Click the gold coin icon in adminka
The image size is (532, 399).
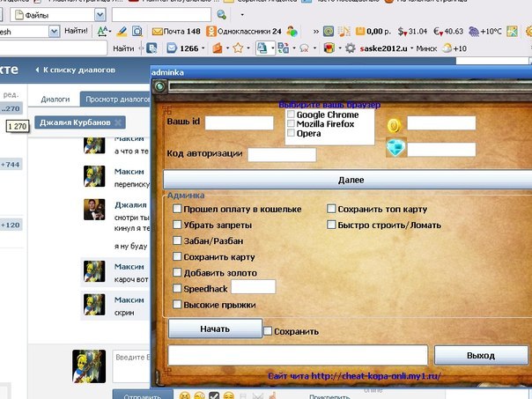click(395, 126)
